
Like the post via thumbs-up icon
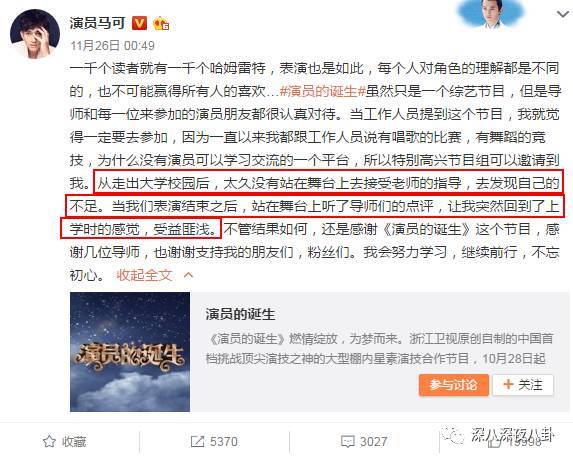495,442
